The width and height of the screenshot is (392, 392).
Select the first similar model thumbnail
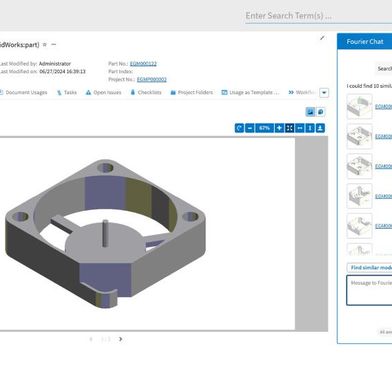[x=359, y=106]
